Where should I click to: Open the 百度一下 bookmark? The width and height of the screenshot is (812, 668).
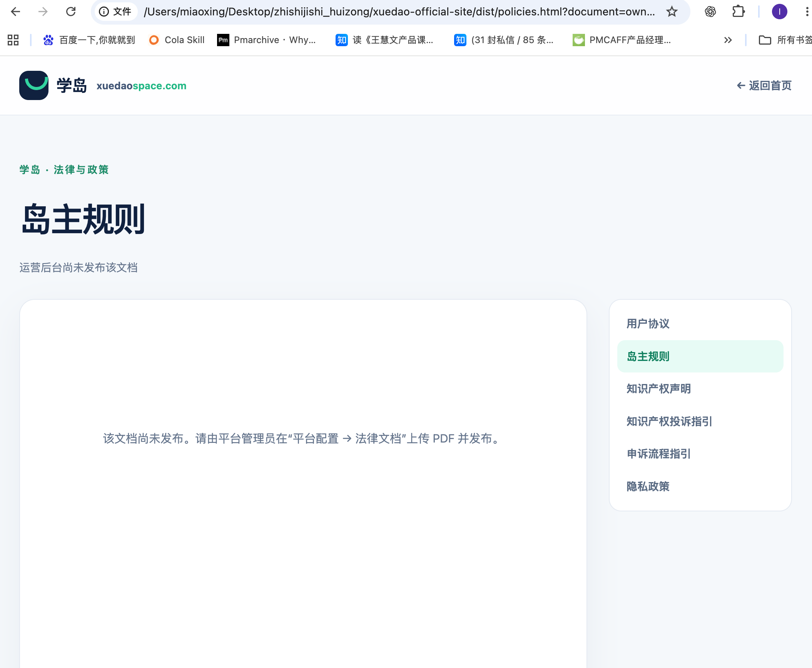pos(89,40)
